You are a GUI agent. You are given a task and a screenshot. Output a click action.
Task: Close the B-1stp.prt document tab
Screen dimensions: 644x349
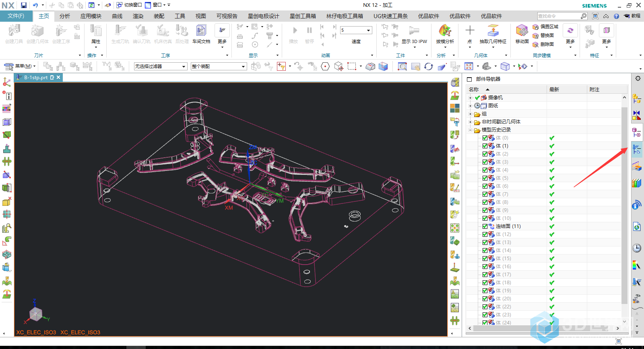pyautogui.click(x=58, y=77)
